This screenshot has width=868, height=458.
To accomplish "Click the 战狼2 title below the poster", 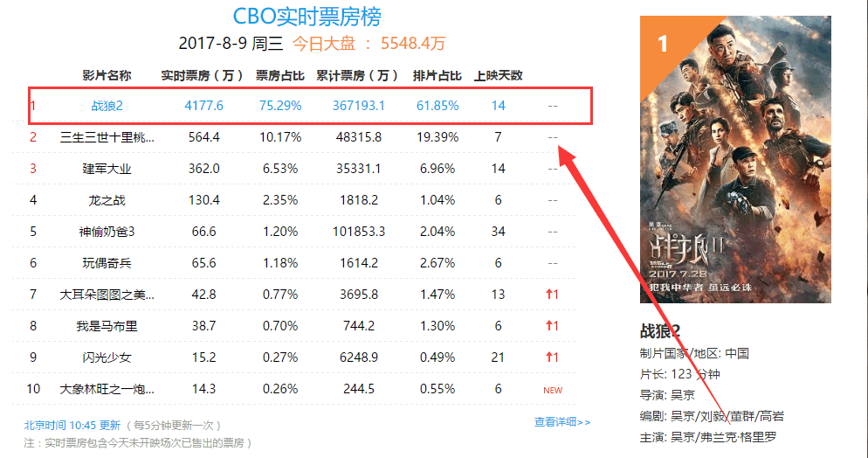I will coord(660,332).
